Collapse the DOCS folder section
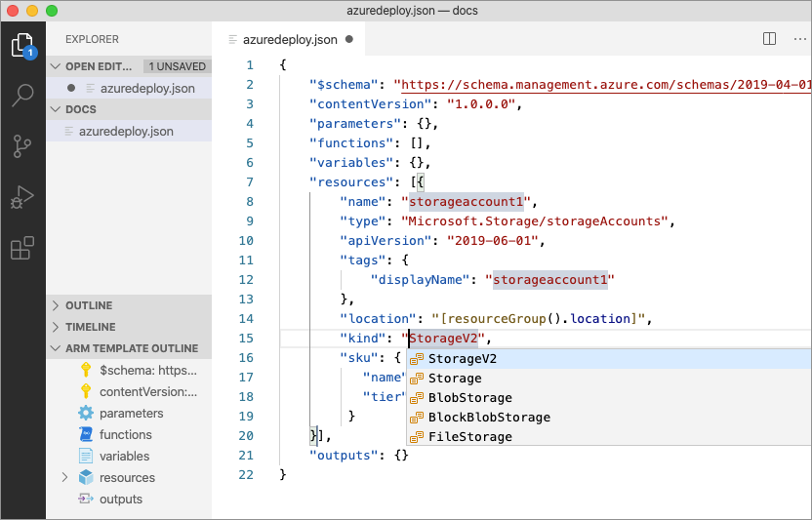Screen dimensions: 812x520 pyautogui.click(x=56, y=109)
